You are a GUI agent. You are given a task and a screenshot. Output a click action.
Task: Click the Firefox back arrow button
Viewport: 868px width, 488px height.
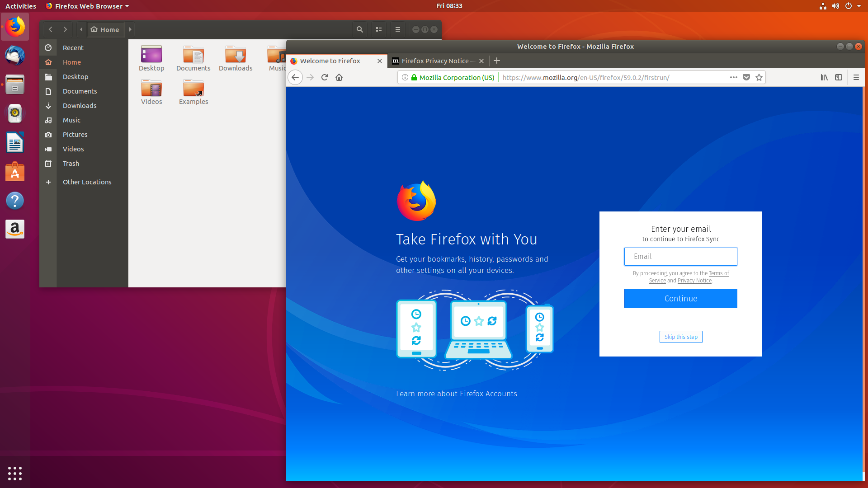click(x=295, y=77)
